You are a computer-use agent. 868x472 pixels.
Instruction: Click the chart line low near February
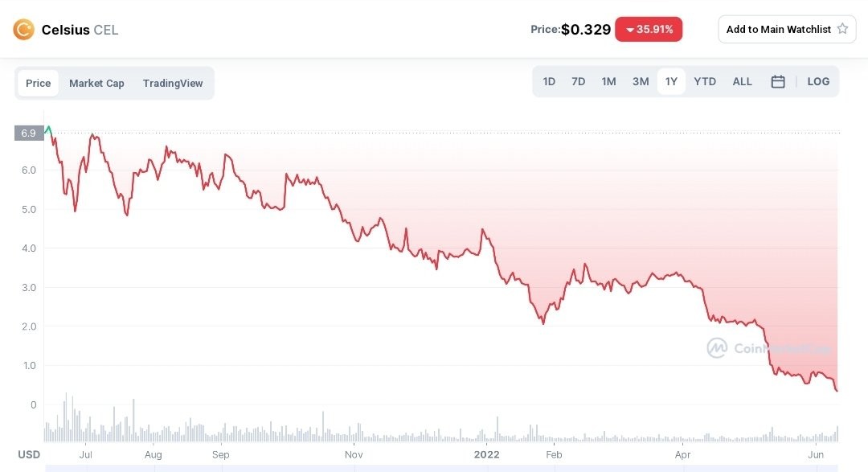coord(543,322)
